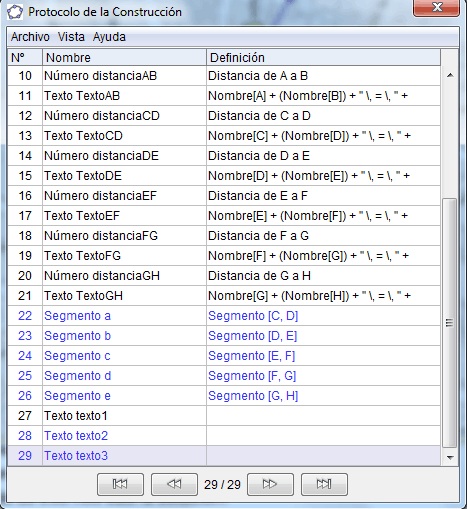Advance one construction step forward
Viewport: 467px width, 509px height.
pyautogui.click(x=270, y=484)
